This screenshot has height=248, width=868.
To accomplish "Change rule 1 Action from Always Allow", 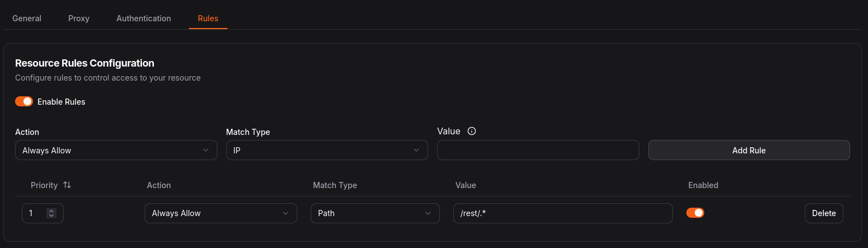I will click(221, 213).
